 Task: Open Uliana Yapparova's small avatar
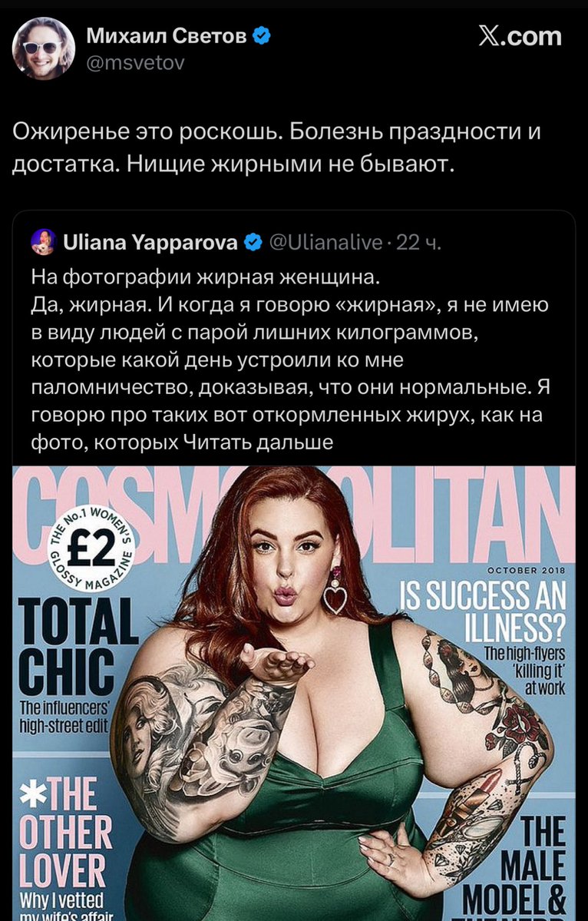pyautogui.click(x=44, y=242)
